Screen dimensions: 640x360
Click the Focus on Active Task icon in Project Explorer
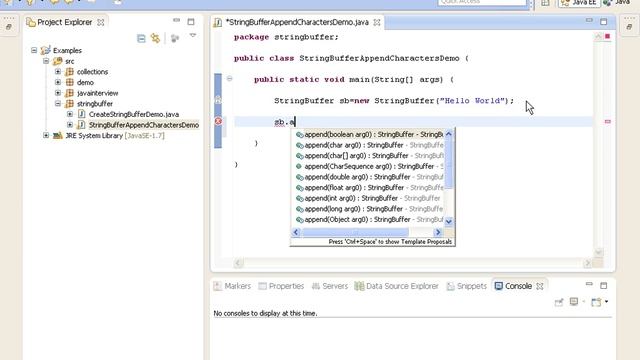pos(175,39)
